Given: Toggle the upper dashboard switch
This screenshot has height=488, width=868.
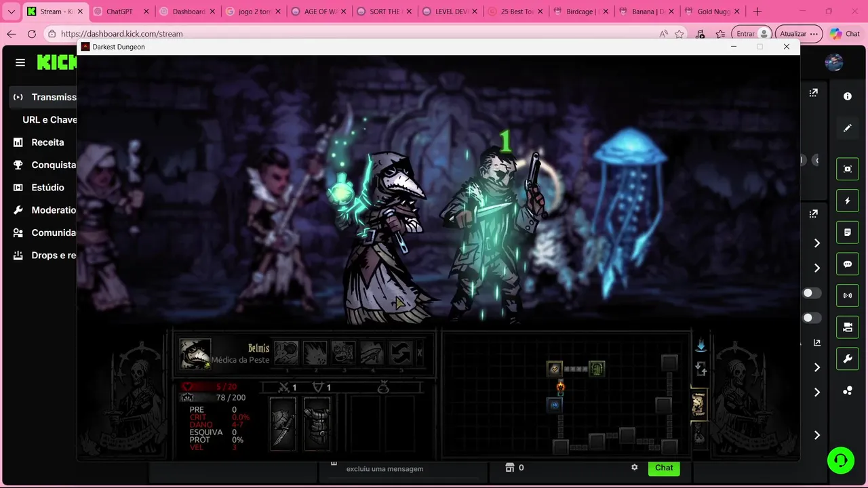Looking at the screenshot, I should pos(812,293).
